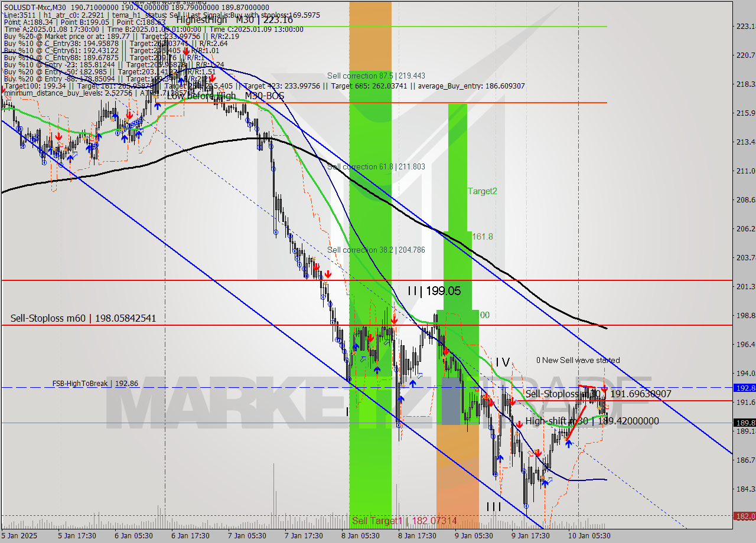Viewport: 756px width, 543px height.
Task: Click the '8 Jan 05:30' time label
Action: coord(361,536)
